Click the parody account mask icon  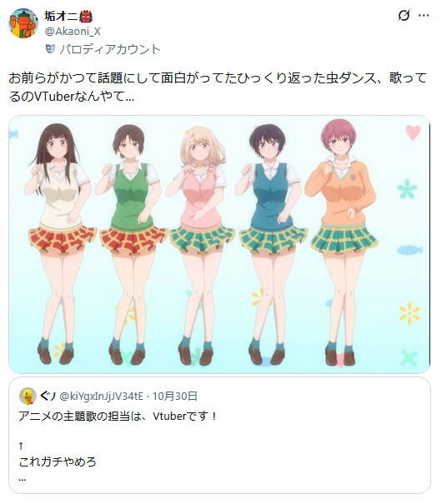pos(50,49)
